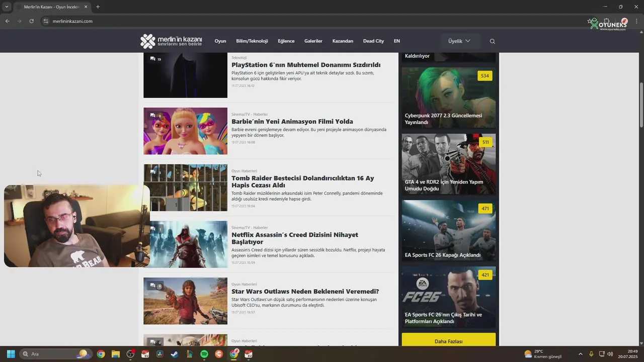View site information icon in address bar
Screen dimensions: 644x362
tap(45, 21)
